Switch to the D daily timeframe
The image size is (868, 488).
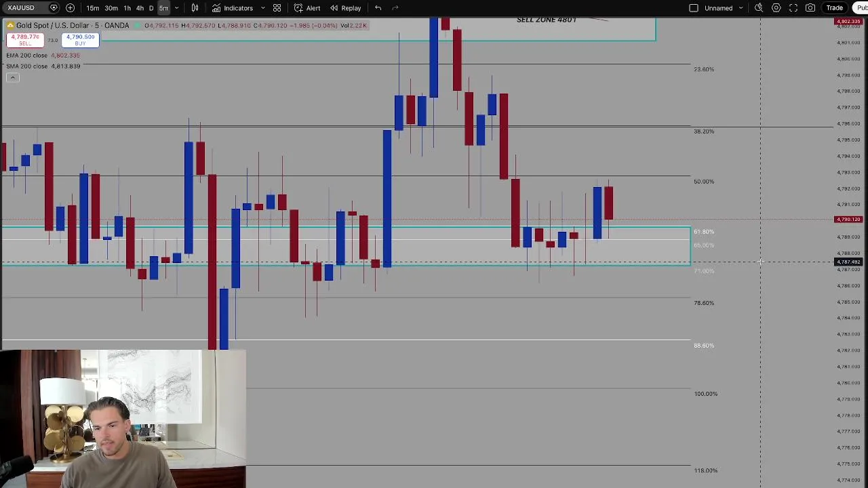pyautogui.click(x=151, y=8)
